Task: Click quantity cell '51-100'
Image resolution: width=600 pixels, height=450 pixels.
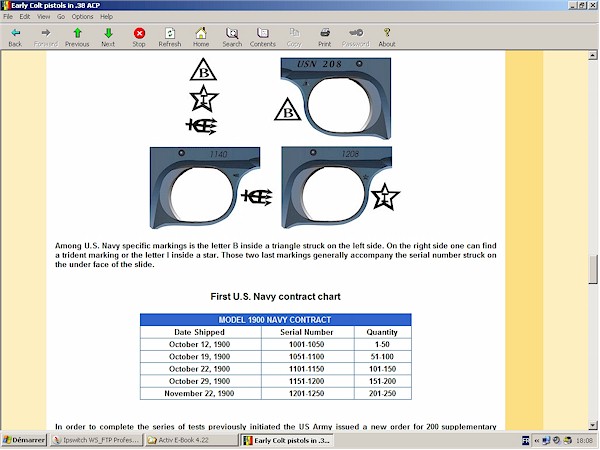Action: [383, 356]
